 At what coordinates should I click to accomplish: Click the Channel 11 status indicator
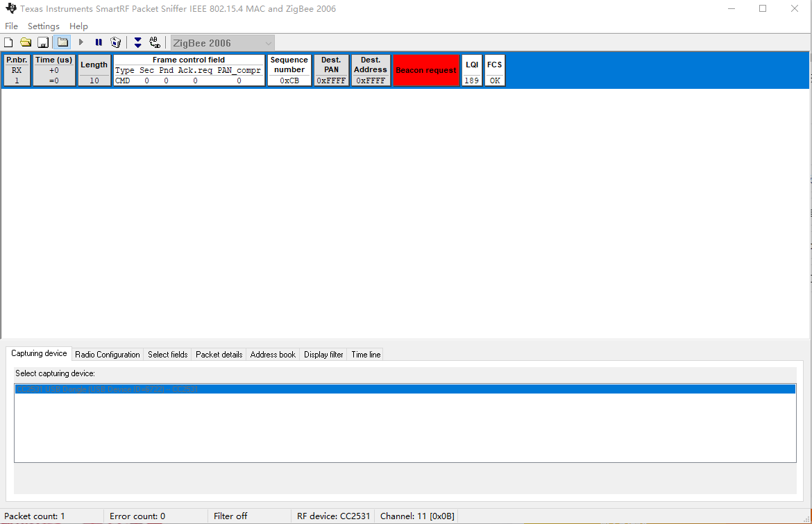[416, 516]
